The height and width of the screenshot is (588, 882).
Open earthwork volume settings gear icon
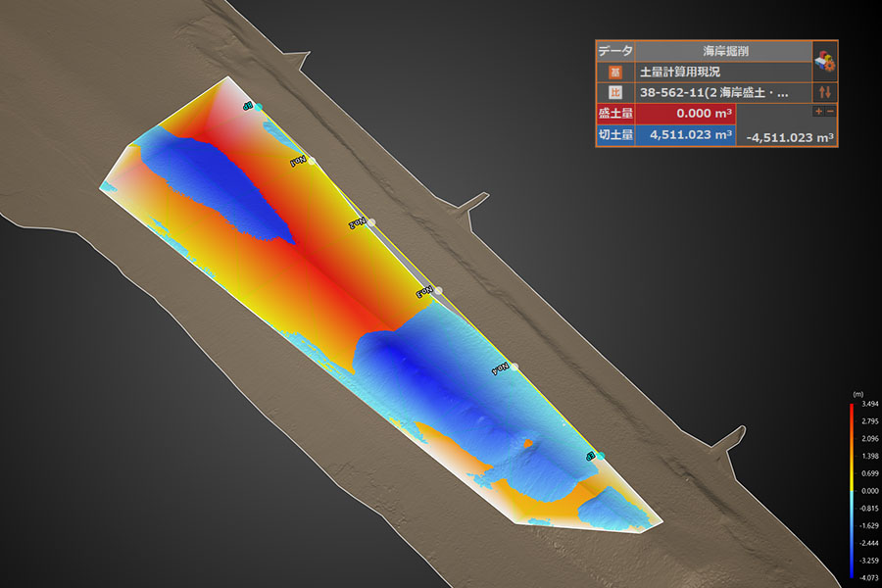(x=824, y=61)
